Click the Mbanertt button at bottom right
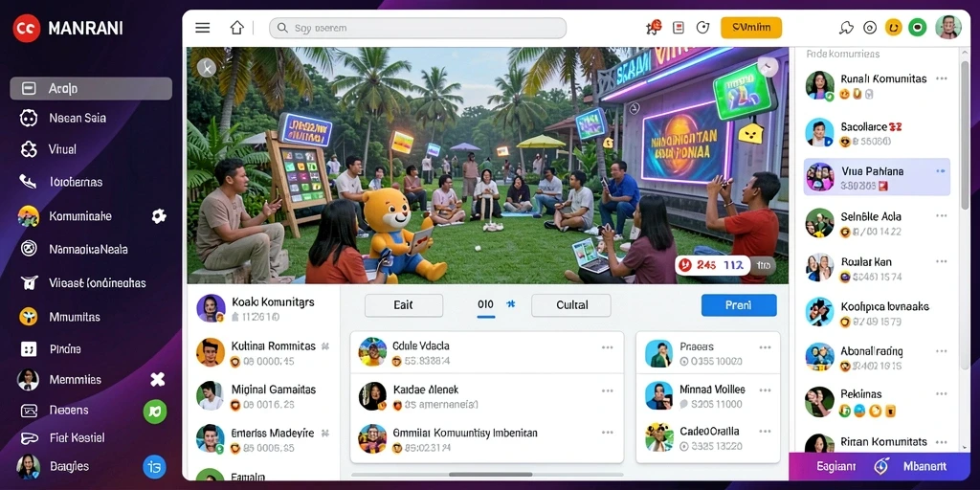 [x=925, y=466]
